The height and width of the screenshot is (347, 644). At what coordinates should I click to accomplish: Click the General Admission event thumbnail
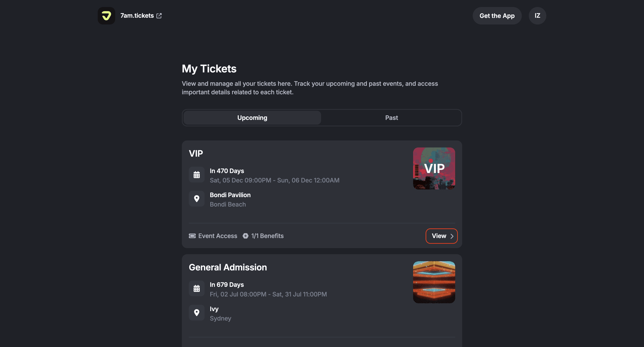click(434, 282)
